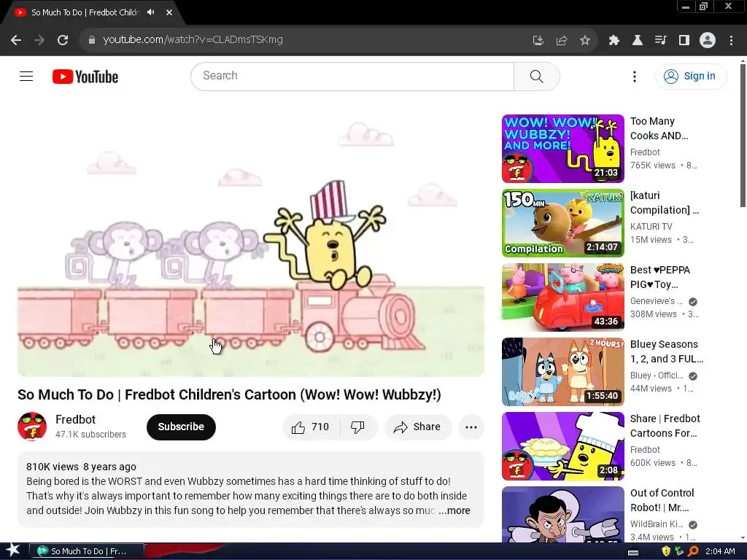Open the Out of Control Robot! title
This screenshot has width=747, height=560.
662,500
